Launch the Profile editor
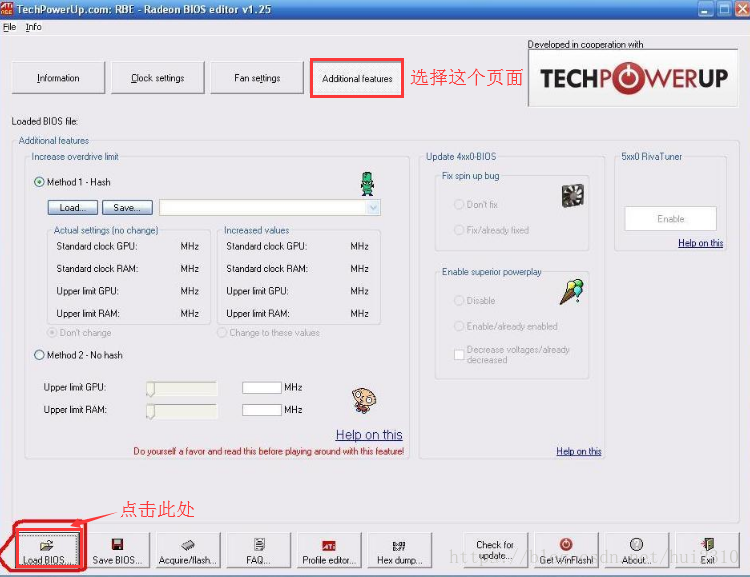The width and height of the screenshot is (750, 577). point(329,551)
